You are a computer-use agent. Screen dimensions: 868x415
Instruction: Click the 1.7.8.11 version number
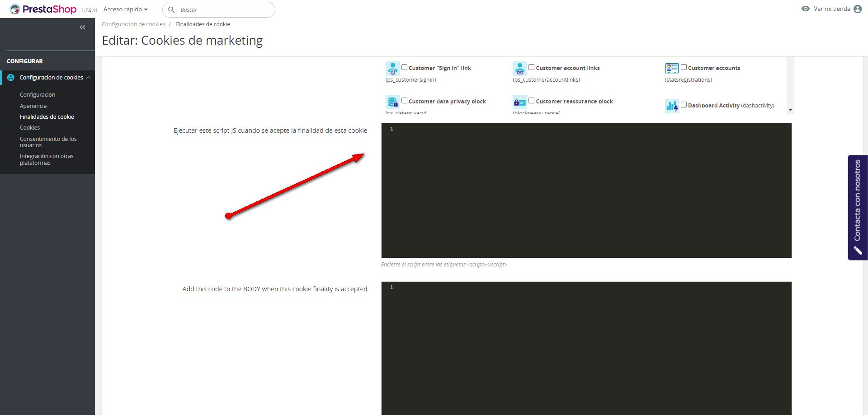(x=90, y=10)
